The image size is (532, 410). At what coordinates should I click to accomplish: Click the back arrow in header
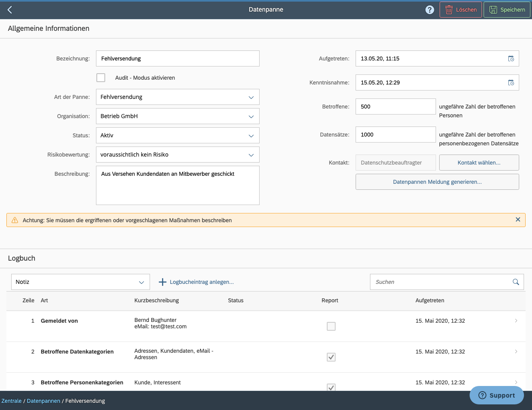tap(10, 10)
